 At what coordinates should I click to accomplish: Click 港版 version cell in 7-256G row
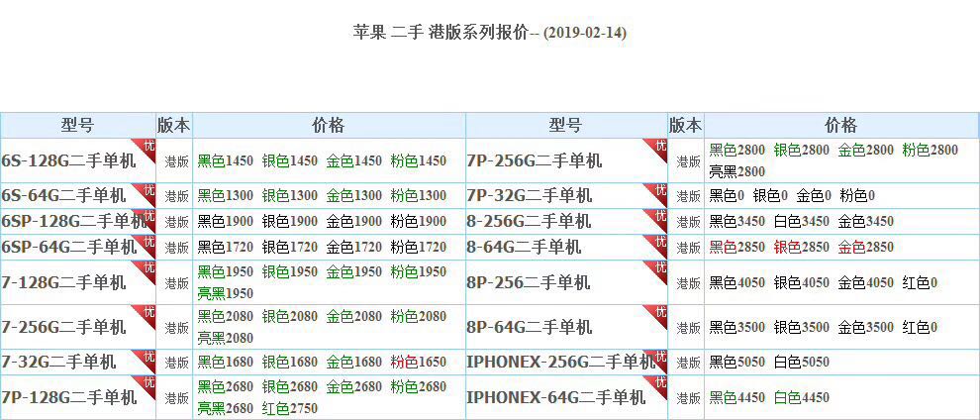176,328
